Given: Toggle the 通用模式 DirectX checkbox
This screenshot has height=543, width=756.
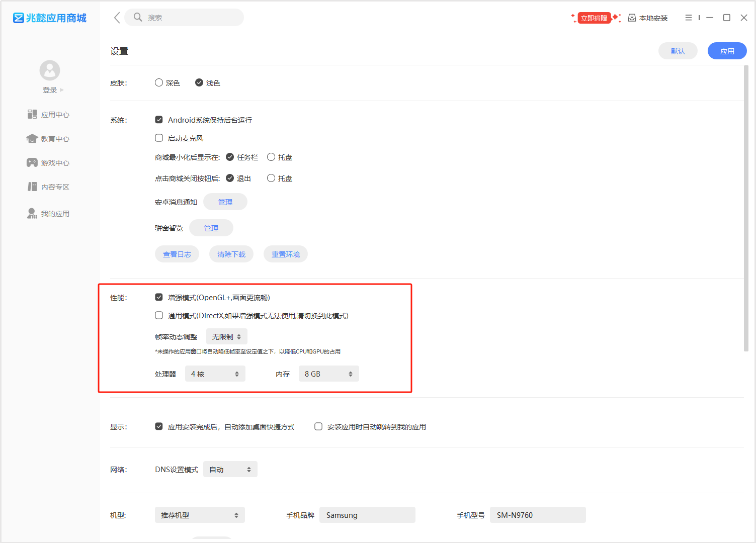Looking at the screenshot, I should pos(159,316).
